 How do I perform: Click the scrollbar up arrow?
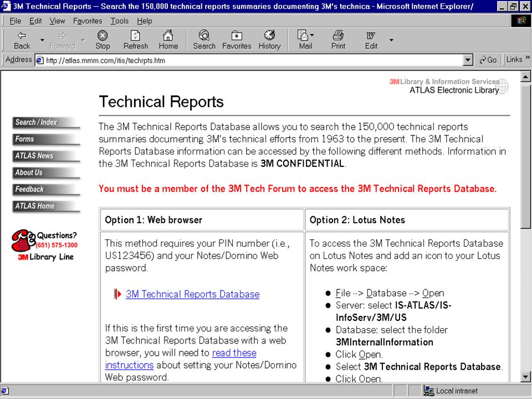(525, 77)
